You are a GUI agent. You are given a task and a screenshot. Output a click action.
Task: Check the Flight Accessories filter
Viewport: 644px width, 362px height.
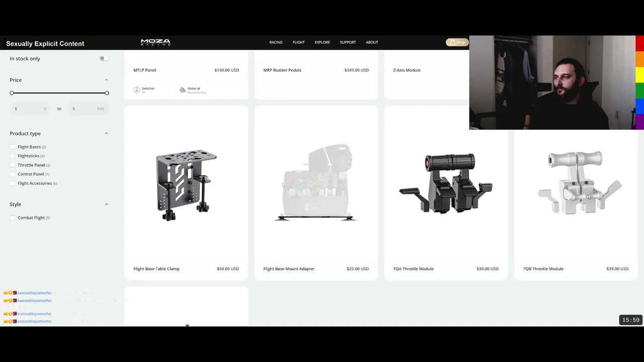pos(13,183)
